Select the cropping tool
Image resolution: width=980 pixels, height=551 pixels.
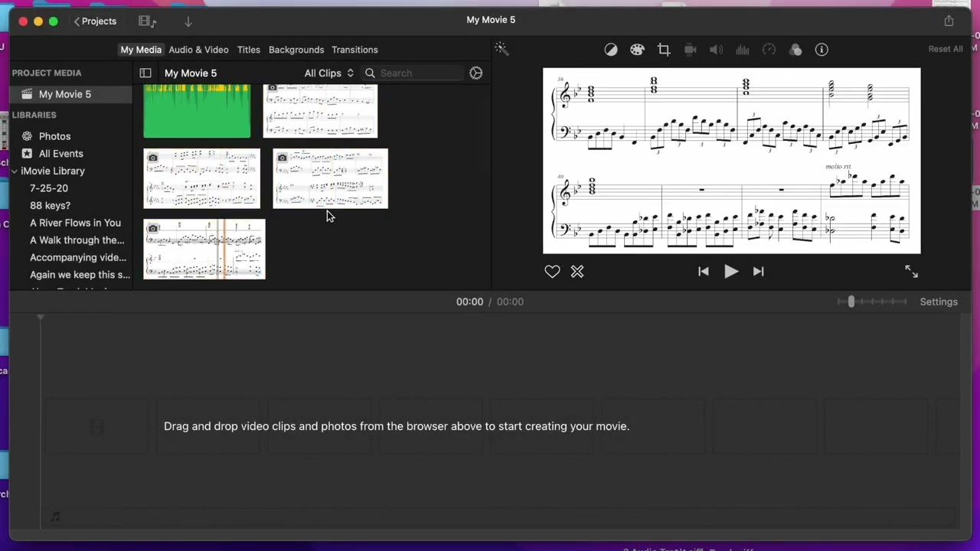click(664, 50)
